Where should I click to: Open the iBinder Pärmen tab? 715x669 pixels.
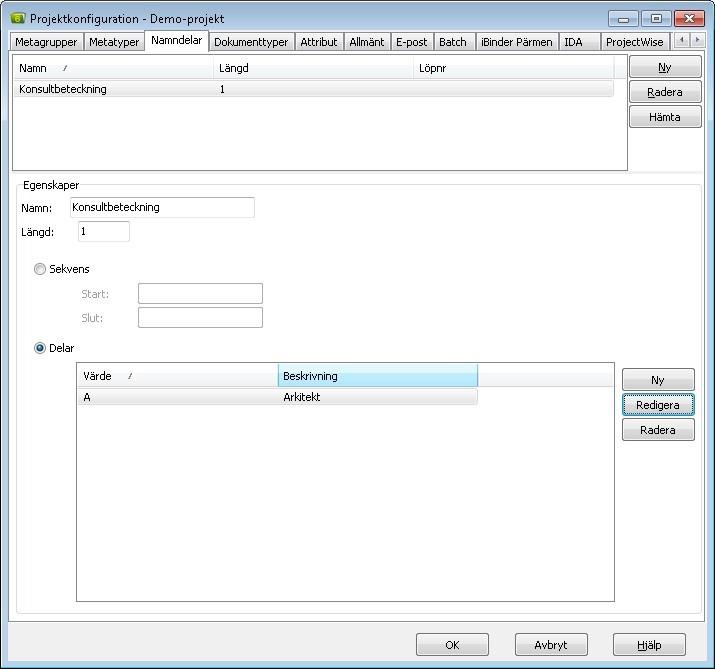click(517, 42)
